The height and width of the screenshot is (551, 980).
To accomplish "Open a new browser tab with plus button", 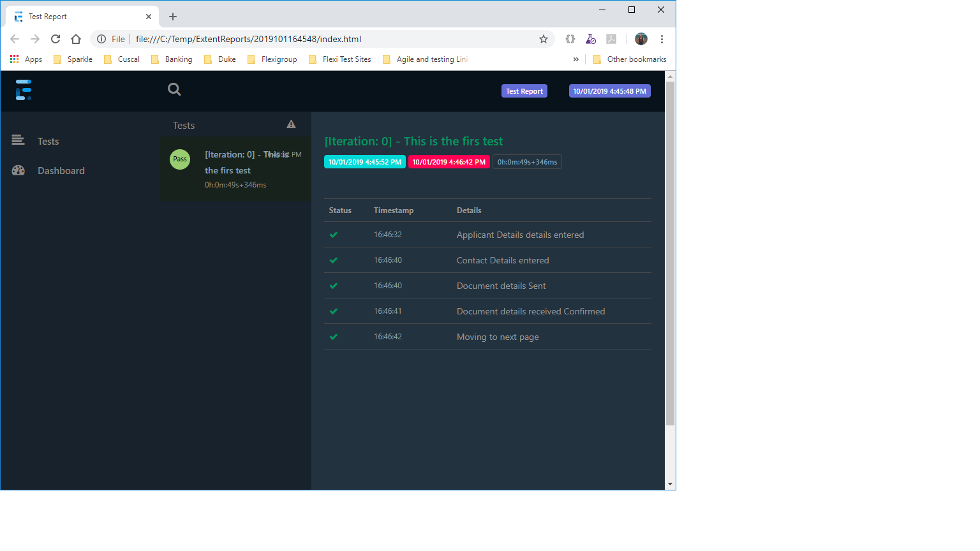I will pos(173,17).
